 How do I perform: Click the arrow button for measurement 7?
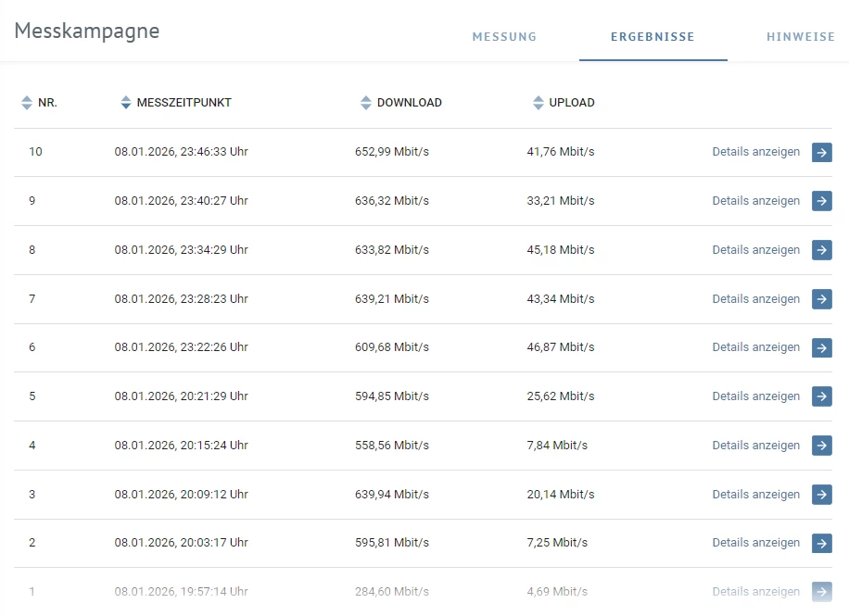pos(822,299)
